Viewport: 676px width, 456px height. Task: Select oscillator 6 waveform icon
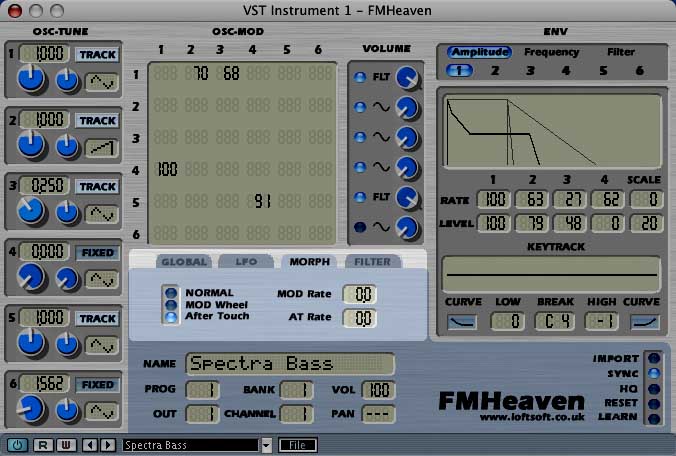(x=101, y=411)
